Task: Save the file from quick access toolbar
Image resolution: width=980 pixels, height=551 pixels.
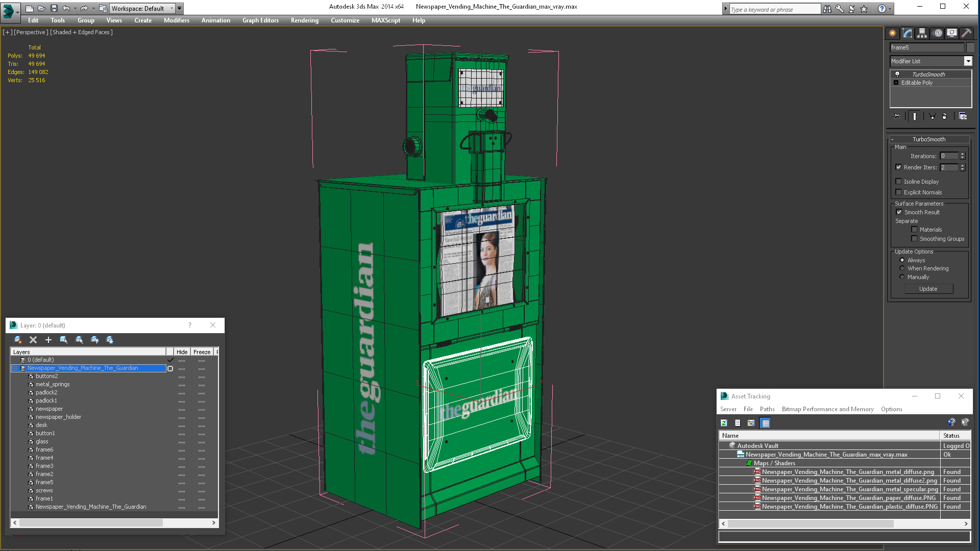Action: pyautogui.click(x=54, y=9)
